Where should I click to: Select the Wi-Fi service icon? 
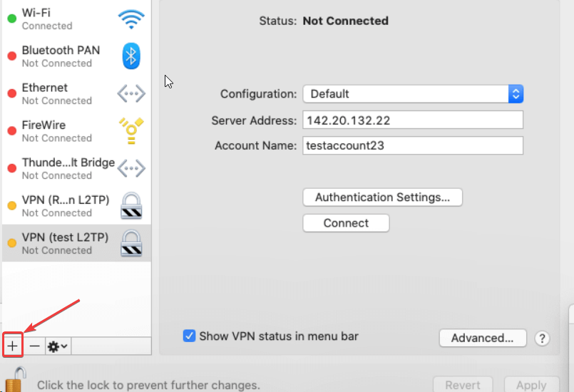coord(131,19)
